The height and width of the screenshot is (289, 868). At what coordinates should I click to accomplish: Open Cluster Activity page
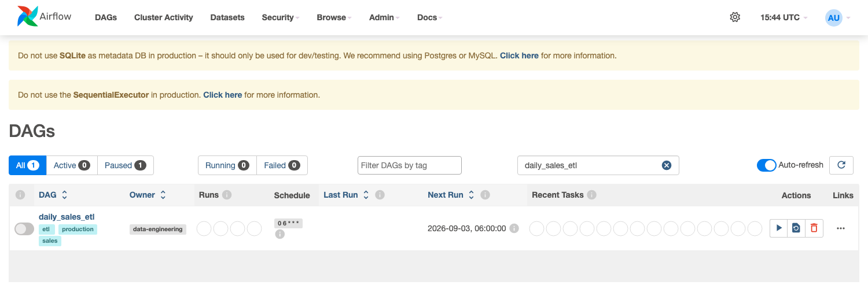[x=164, y=17]
